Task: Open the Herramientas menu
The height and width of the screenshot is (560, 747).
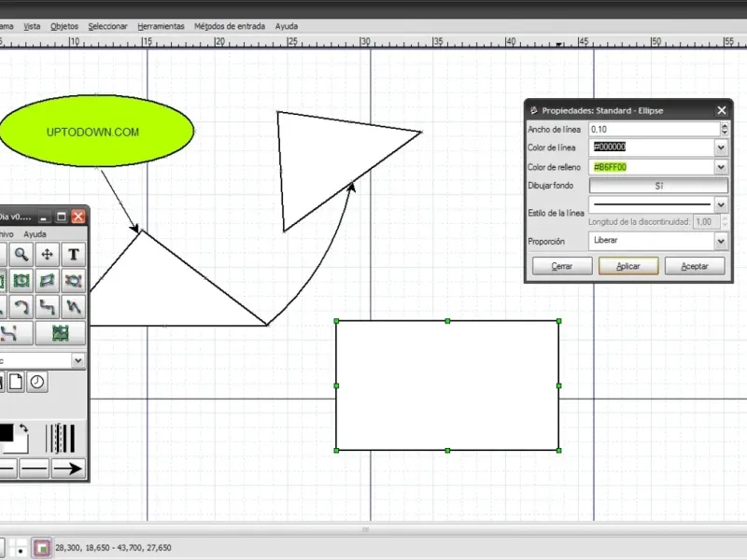Action: tap(161, 26)
